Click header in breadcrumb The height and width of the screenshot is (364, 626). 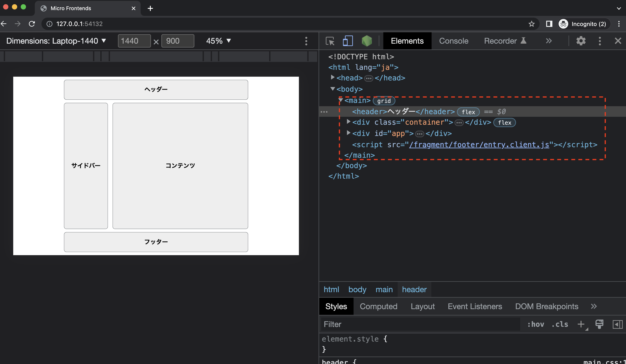[x=414, y=290]
